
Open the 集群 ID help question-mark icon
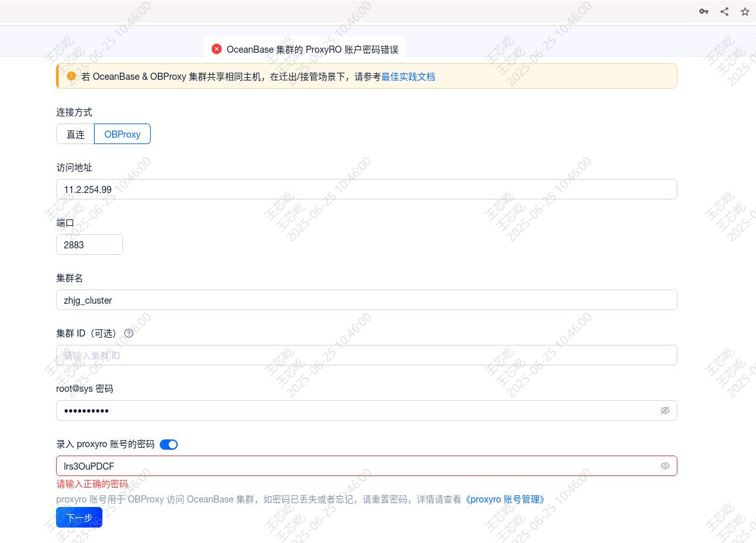click(129, 333)
